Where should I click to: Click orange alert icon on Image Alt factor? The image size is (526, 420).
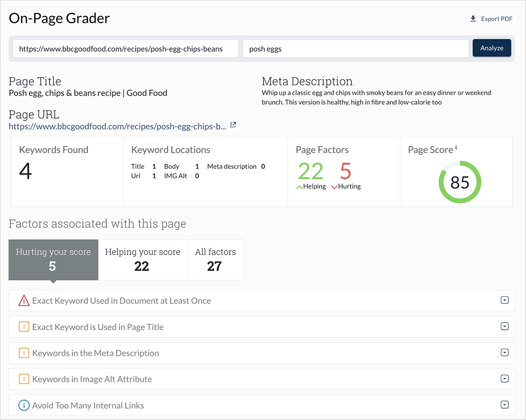[x=23, y=379]
